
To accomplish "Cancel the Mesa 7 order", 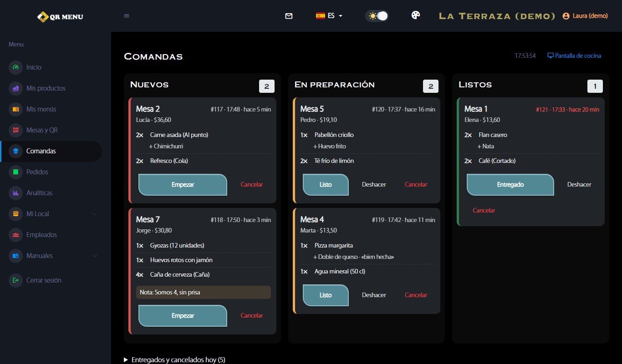I will [x=252, y=316].
